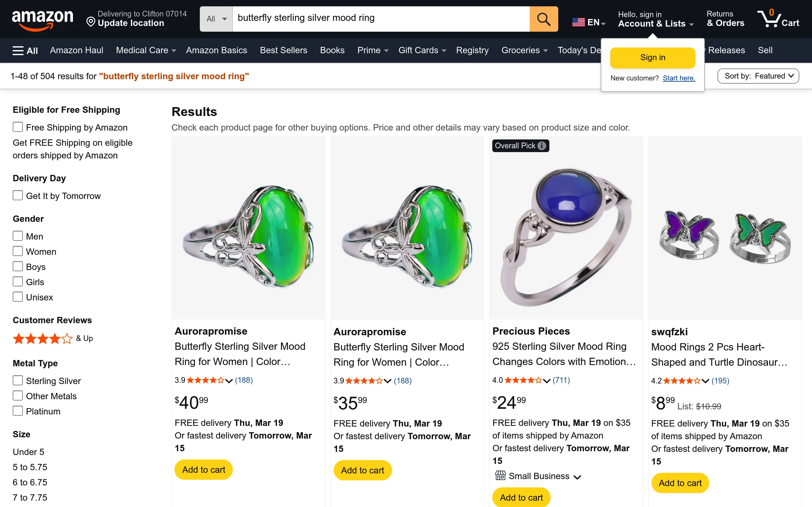Screen dimensions: 812x507
Task: Check the Sterling Silver metal type
Action: (x=17, y=380)
